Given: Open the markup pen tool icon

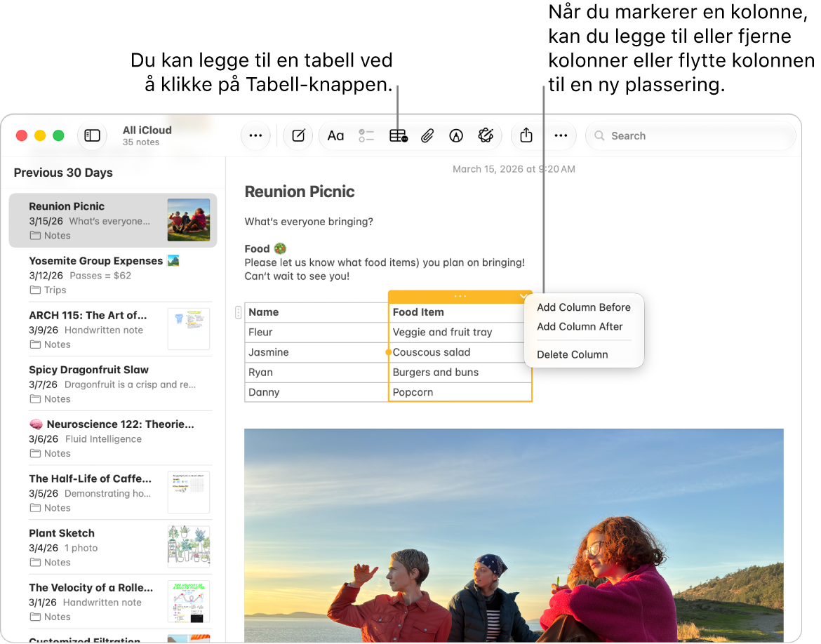Looking at the screenshot, I should (x=456, y=136).
